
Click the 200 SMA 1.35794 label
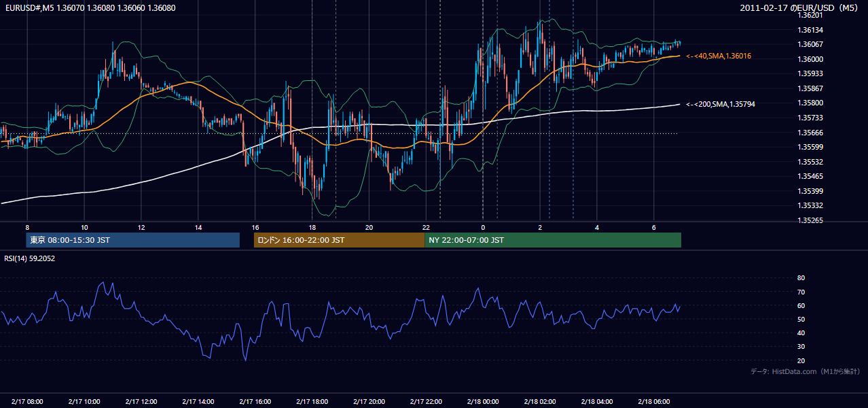tap(720, 104)
